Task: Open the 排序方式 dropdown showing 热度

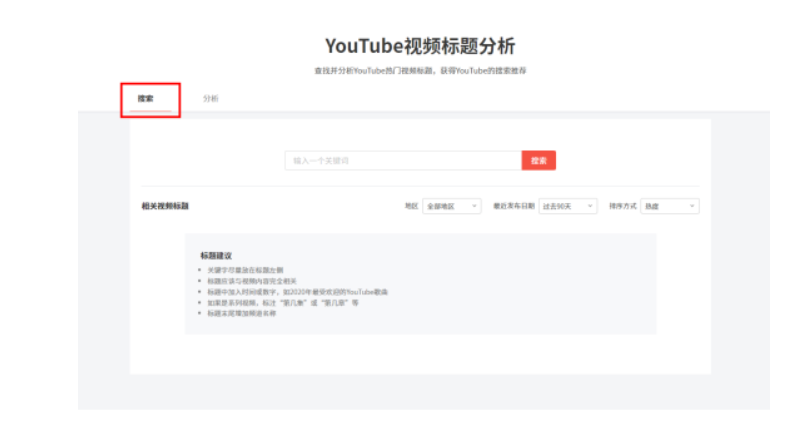Action: pos(669,206)
